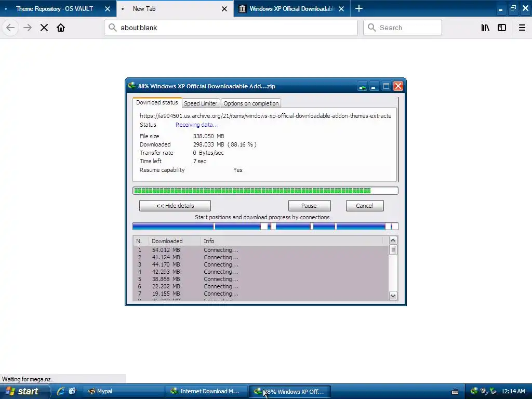532x399 pixels.
Task: Click the N. column header
Action: (x=140, y=241)
